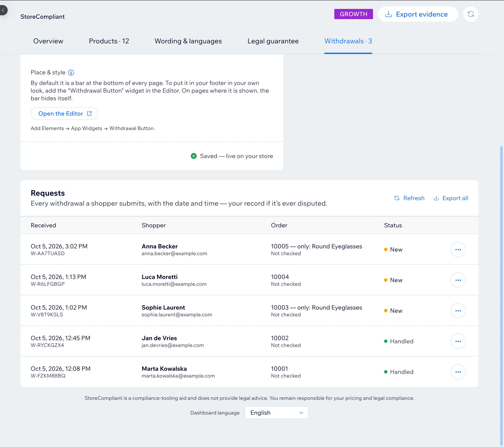The height and width of the screenshot is (447, 504).
Task: Click New status for Anna Becker
Action: (x=393, y=249)
